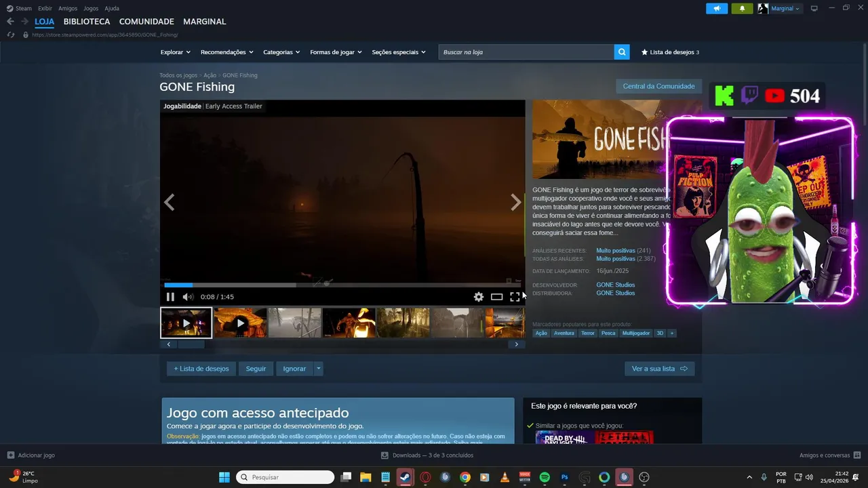Expand Formas de jogar dropdown
The width and height of the screenshot is (868, 488).
(336, 52)
